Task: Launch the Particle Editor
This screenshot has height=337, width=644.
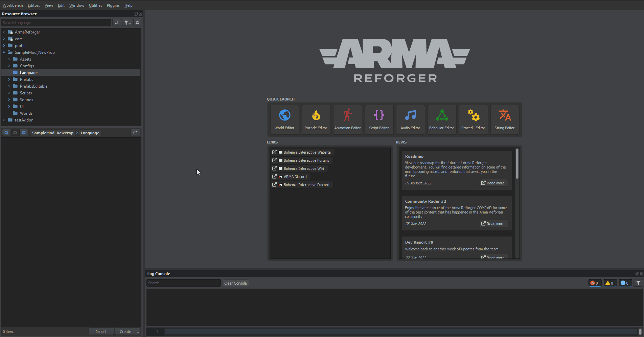Action: click(316, 119)
